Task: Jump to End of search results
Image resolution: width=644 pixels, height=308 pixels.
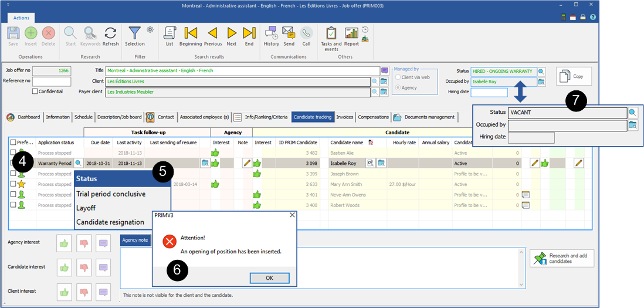Action: (x=249, y=33)
